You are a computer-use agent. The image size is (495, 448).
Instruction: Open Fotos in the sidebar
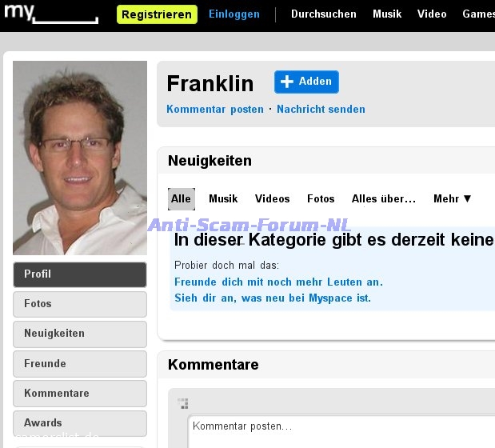pyautogui.click(x=80, y=304)
